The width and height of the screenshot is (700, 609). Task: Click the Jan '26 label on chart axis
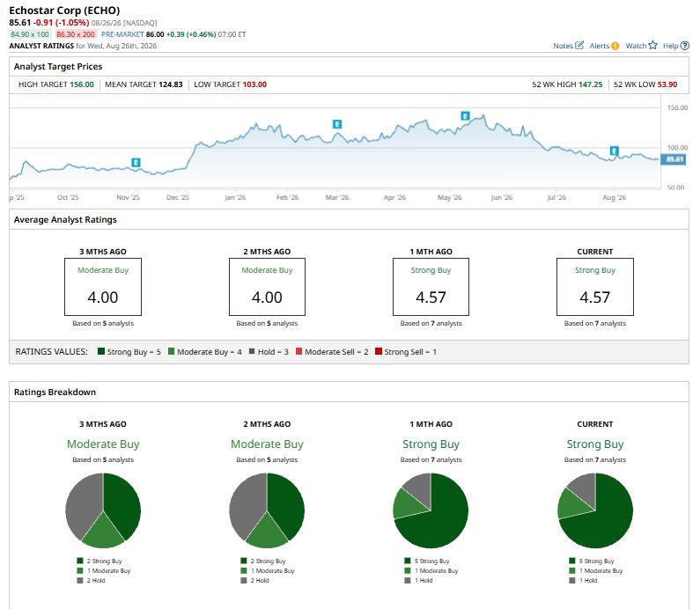[x=235, y=197]
